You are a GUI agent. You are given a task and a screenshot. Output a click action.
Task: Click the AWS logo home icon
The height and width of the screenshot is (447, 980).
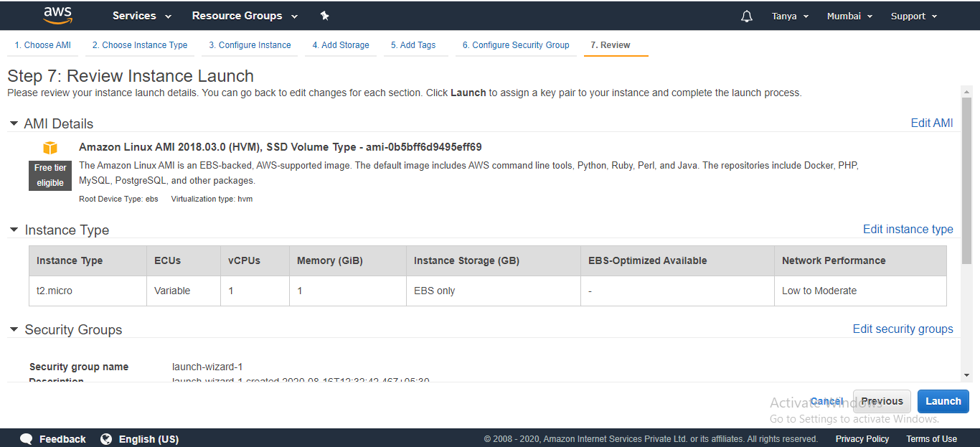coord(57,15)
